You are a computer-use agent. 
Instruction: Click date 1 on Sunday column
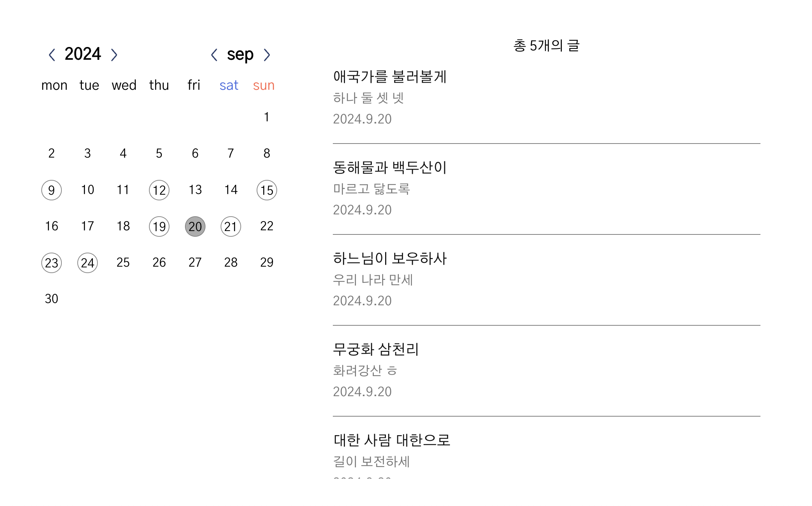tap(267, 117)
